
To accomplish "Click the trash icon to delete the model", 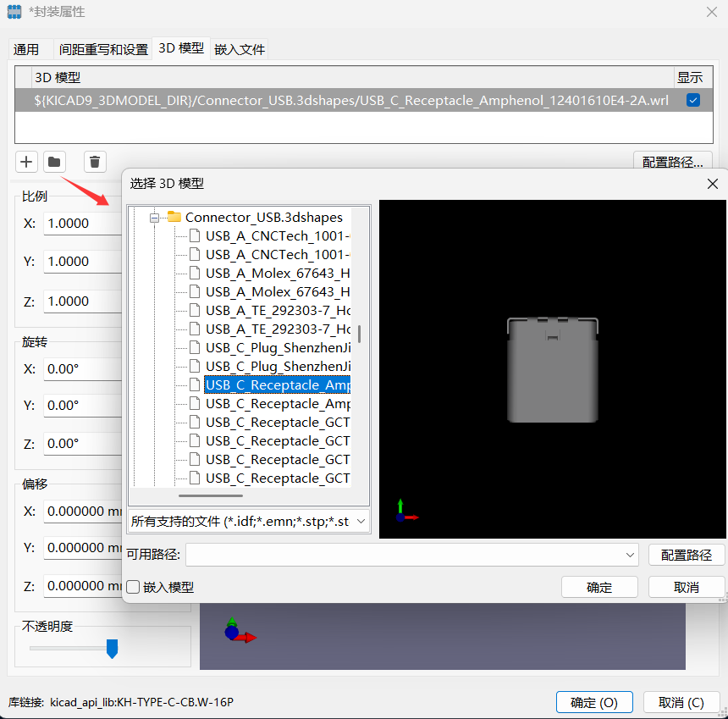I will point(95,162).
